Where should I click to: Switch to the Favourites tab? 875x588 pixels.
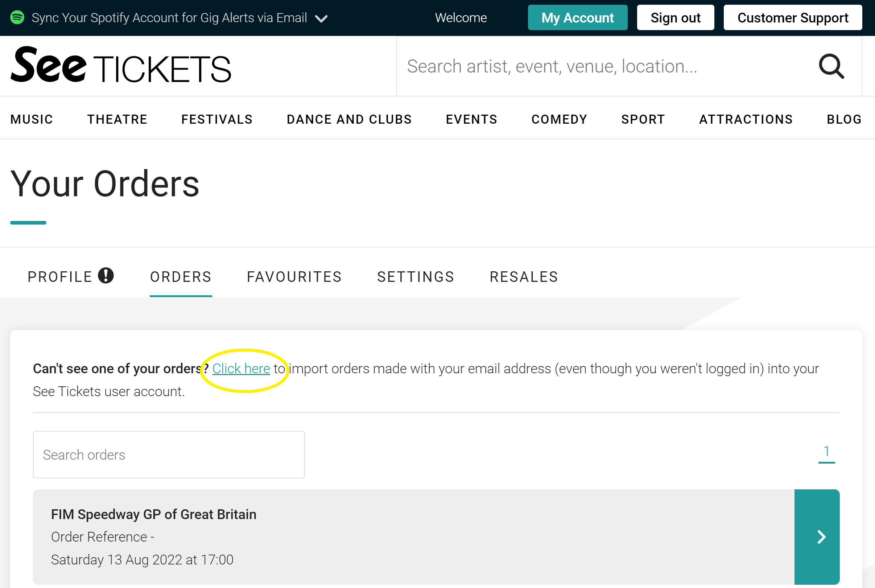(x=294, y=277)
